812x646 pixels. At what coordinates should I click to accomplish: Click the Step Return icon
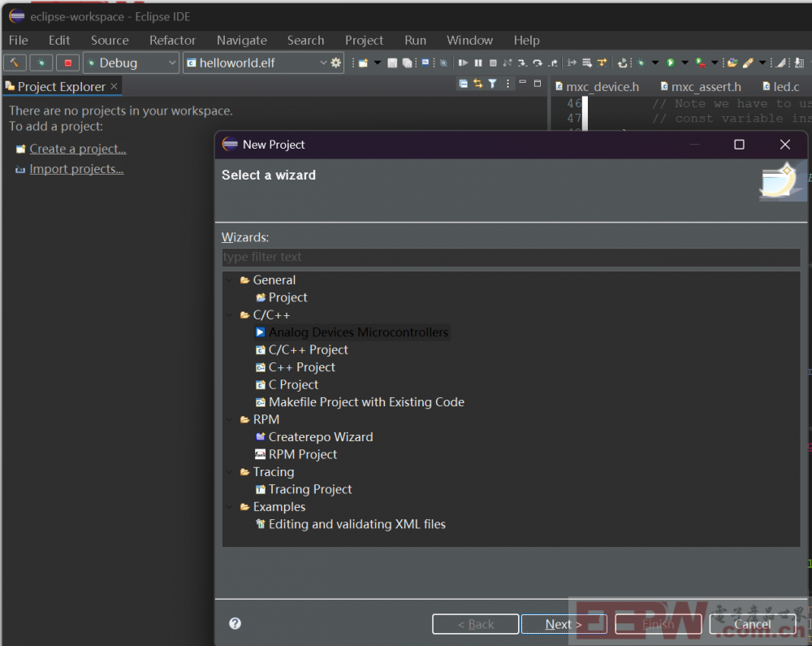552,63
